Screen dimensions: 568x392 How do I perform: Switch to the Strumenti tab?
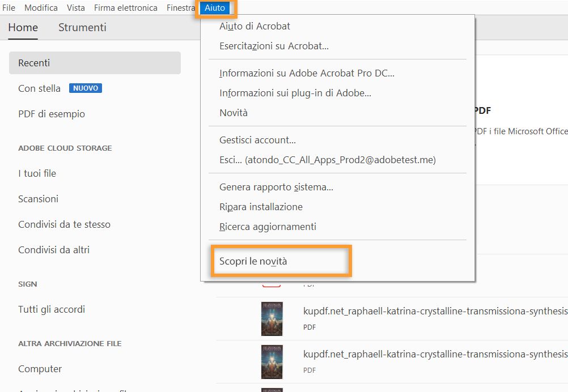(x=82, y=27)
